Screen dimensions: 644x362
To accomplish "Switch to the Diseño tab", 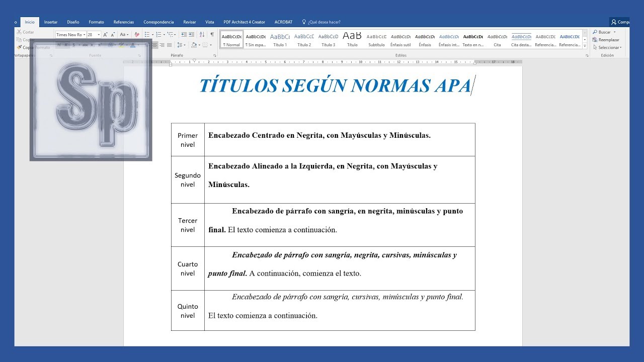I will point(73,22).
